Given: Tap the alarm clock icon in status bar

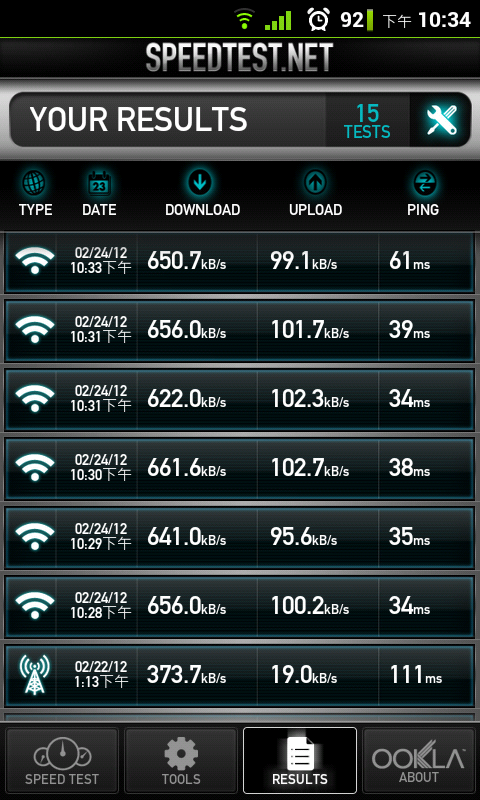Looking at the screenshot, I should 318,20.
